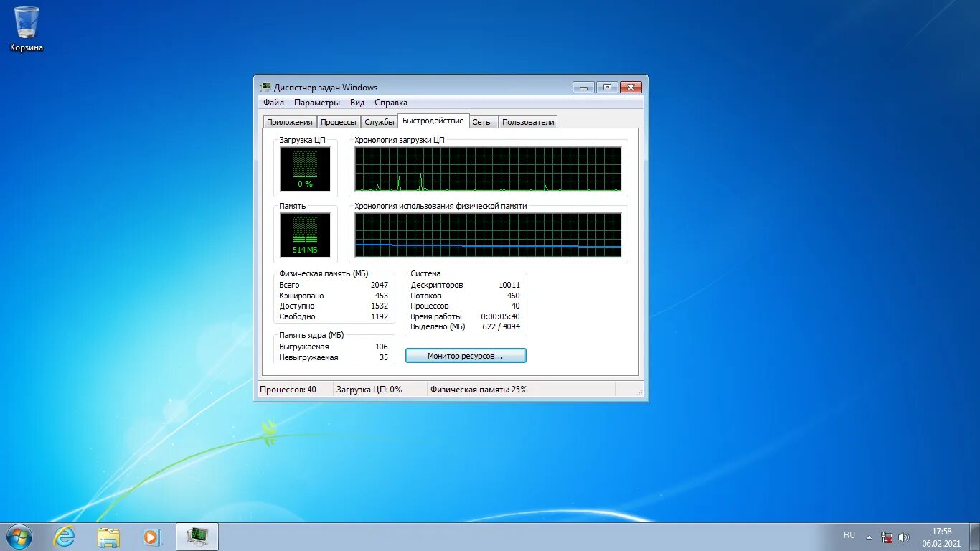Click Дескрипторов value 10011
Image resolution: width=980 pixels, height=551 pixels.
tap(509, 285)
